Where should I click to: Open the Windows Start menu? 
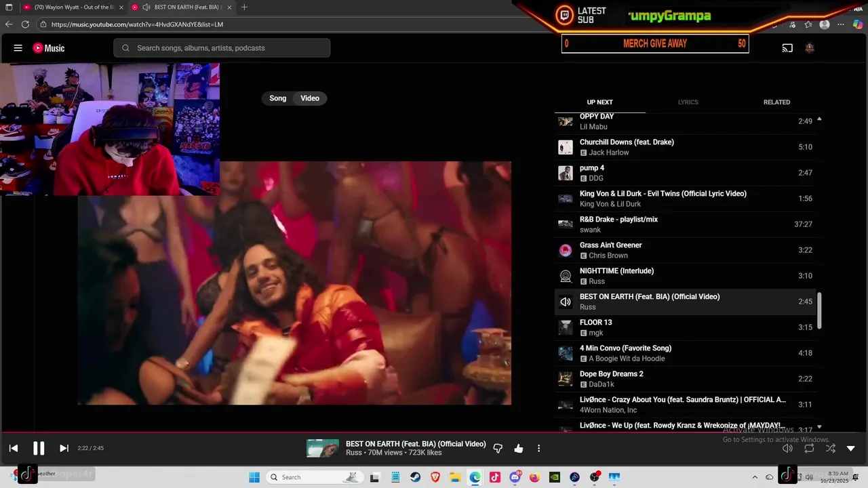point(254,477)
